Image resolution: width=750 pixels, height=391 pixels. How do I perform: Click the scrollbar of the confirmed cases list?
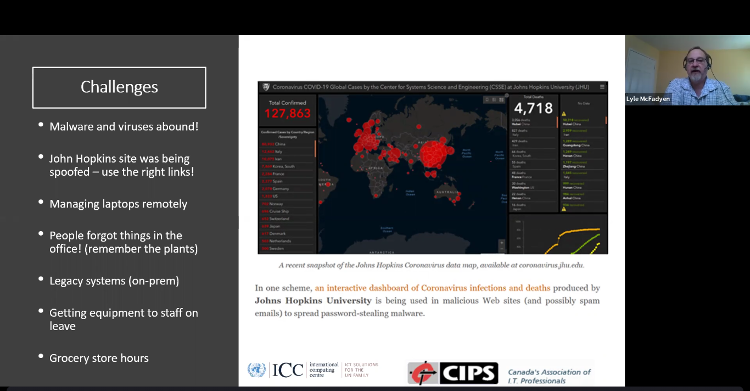point(315,148)
